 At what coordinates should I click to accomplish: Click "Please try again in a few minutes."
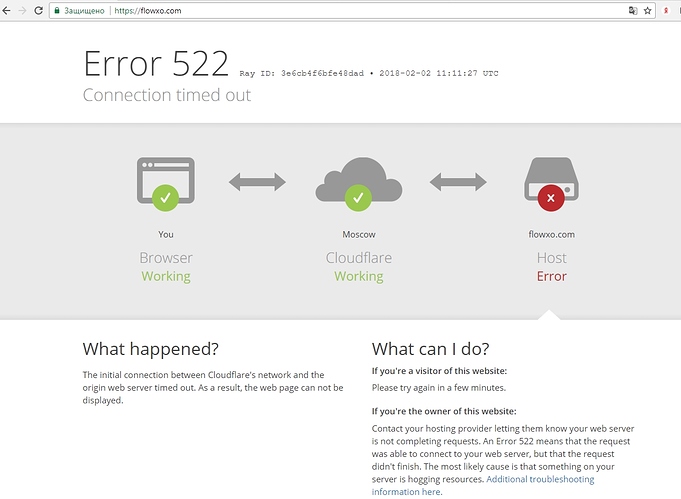coord(439,388)
